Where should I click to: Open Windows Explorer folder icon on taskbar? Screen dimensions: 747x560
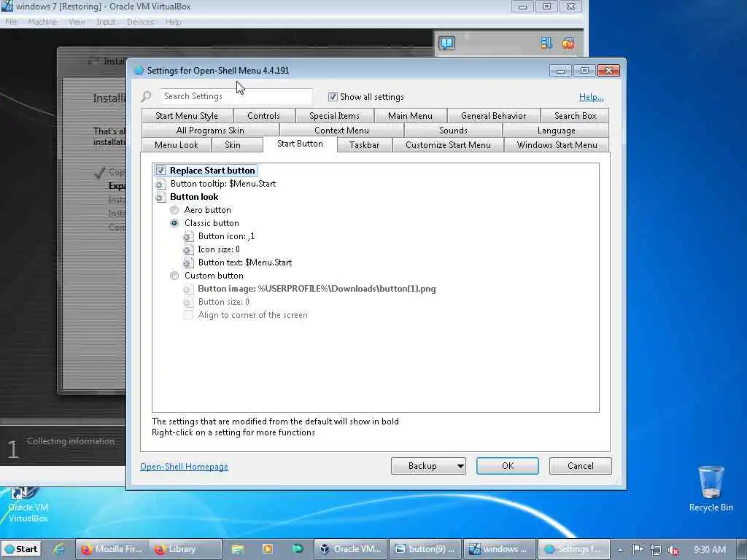pos(237,549)
